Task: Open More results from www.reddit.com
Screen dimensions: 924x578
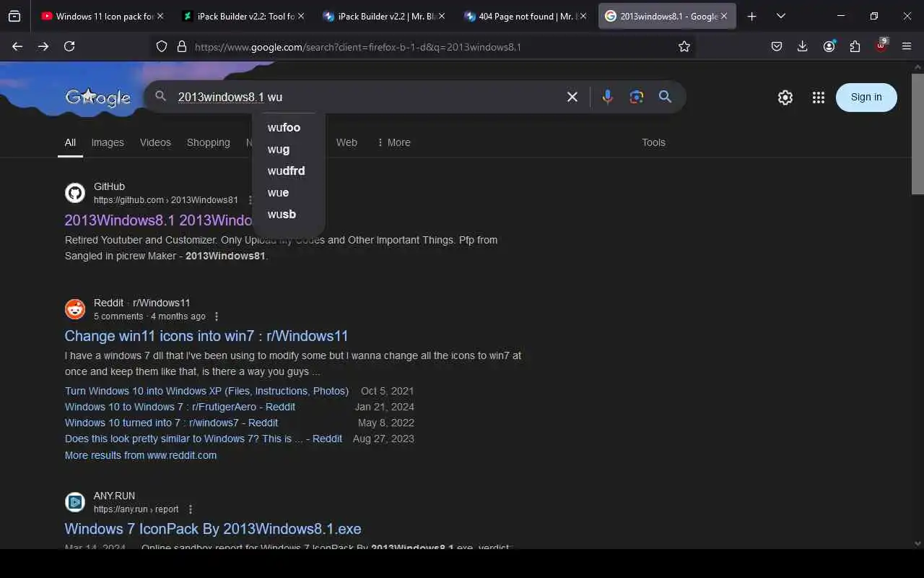Action: [x=141, y=455]
